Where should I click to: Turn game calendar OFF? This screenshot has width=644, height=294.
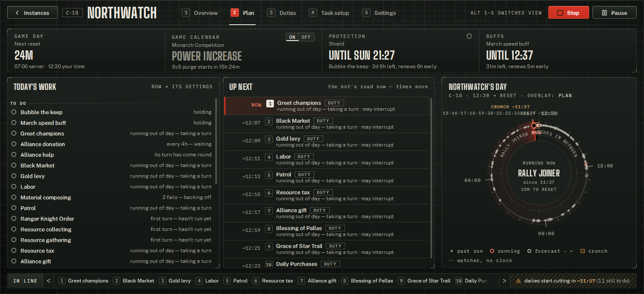pos(306,37)
